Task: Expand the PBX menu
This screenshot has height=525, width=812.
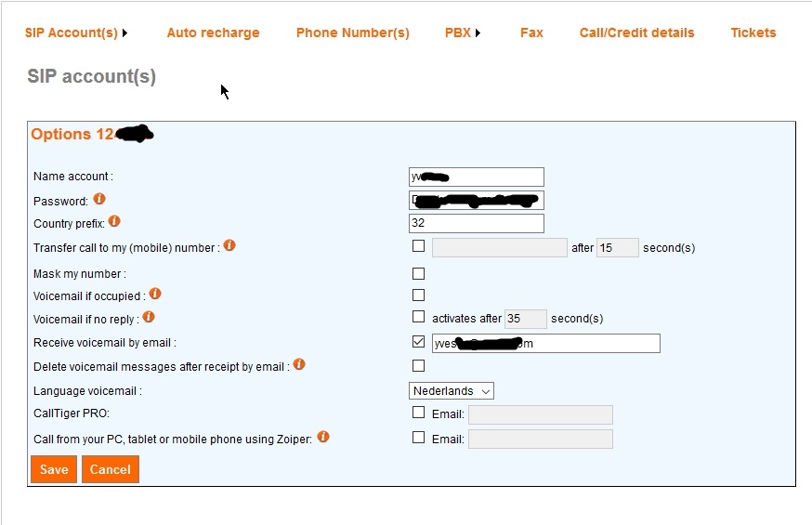Action: click(x=463, y=33)
